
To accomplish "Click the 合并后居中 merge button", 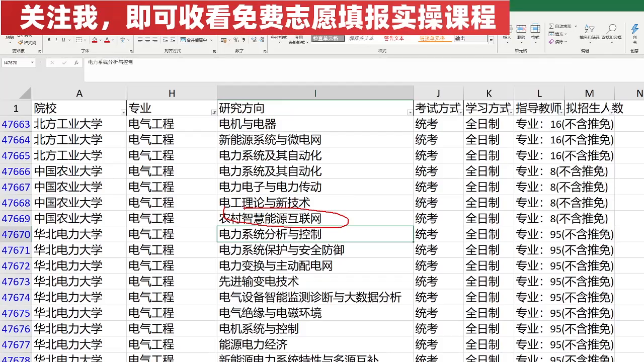I will [194, 40].
